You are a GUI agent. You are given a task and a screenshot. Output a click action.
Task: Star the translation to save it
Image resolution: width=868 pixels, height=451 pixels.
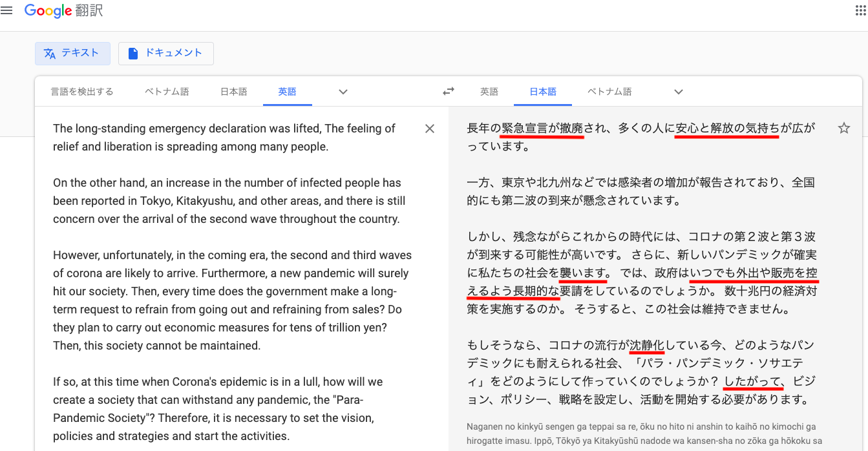844,129
